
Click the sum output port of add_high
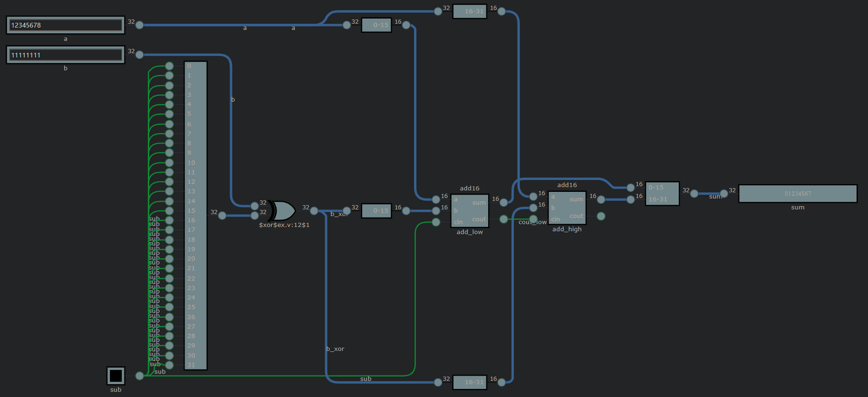click(x=601, y=199)
